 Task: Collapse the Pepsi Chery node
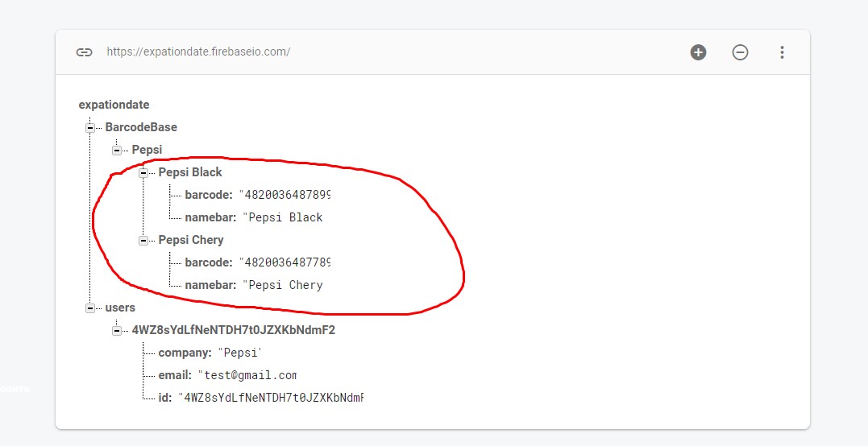point(143,241)
